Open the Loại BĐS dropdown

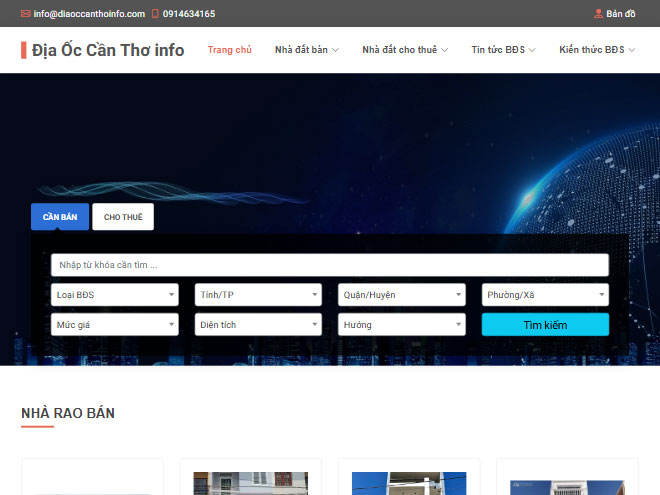(x=115, y=295)
